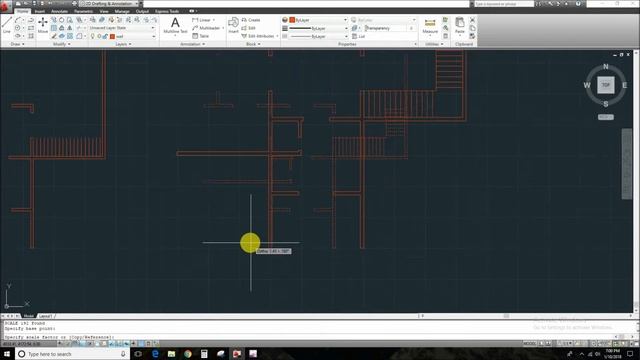The image size is (640, 360).
Task: Switch to the Insert ribbon tab
Action: (x=40, y=11)
